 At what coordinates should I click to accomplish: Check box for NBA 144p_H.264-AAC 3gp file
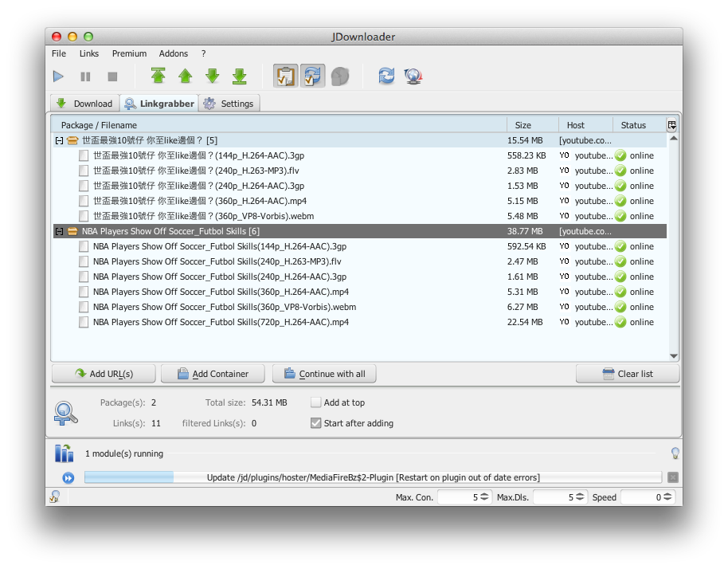pos(84,246)
